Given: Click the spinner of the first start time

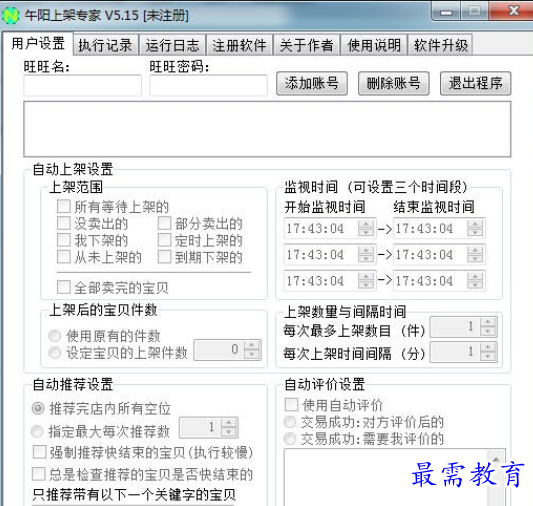Looking at the screenshot, I should pyautogui.click(x=366, y=228).
